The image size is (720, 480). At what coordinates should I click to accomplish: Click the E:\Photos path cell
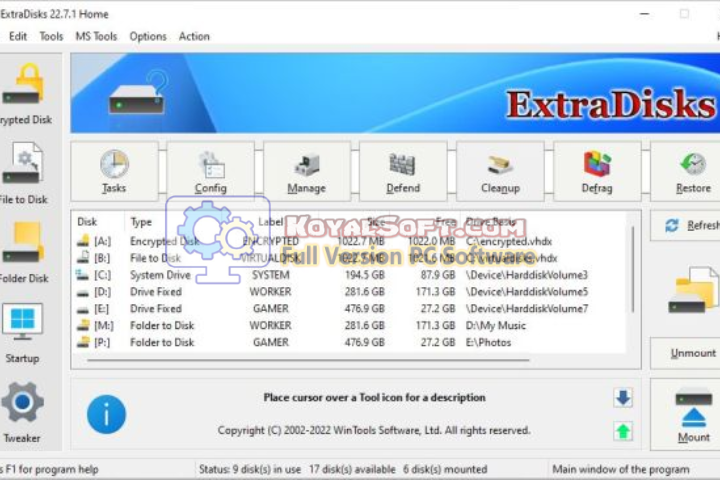[x=488, y=343]
